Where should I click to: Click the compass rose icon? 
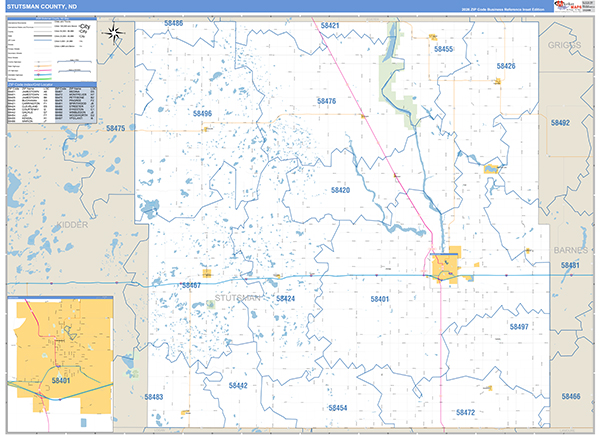click(x=114, y=34)
